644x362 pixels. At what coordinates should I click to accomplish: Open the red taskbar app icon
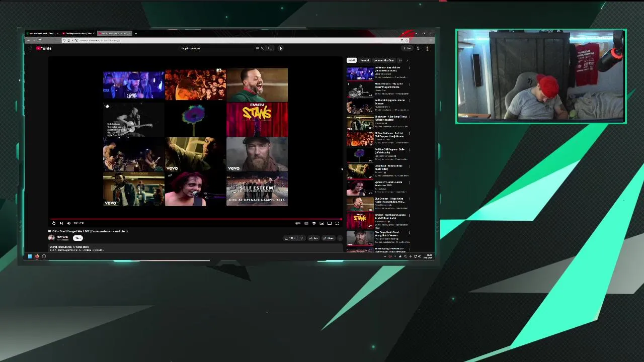37,256
